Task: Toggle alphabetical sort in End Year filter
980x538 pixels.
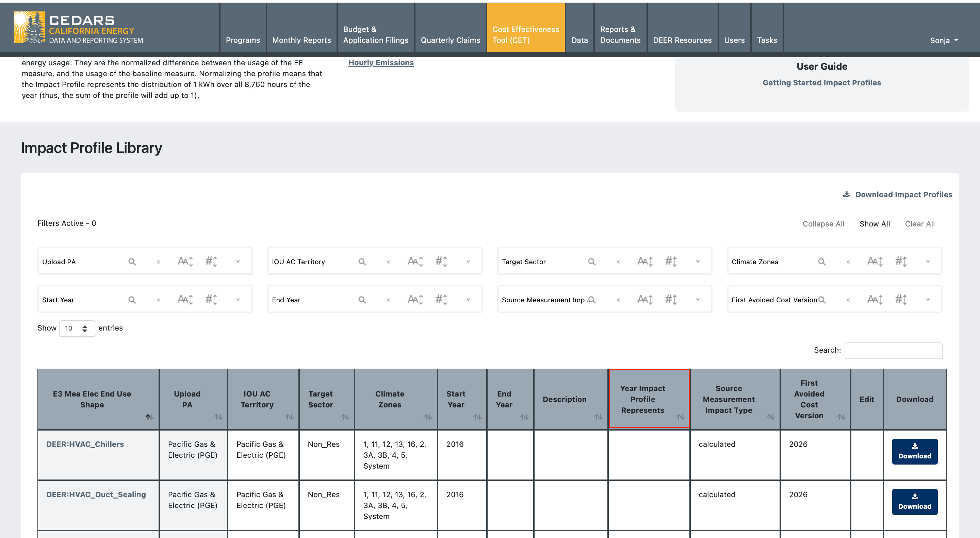Action: tap(415, 300)
